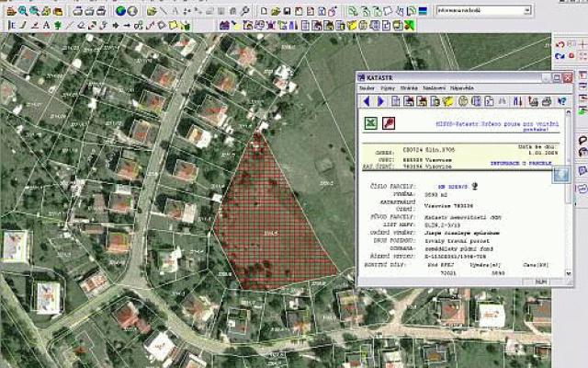Select the letter A text tool in second toolbar row
This screenshot has height=368, width=588.
point(46,26)
